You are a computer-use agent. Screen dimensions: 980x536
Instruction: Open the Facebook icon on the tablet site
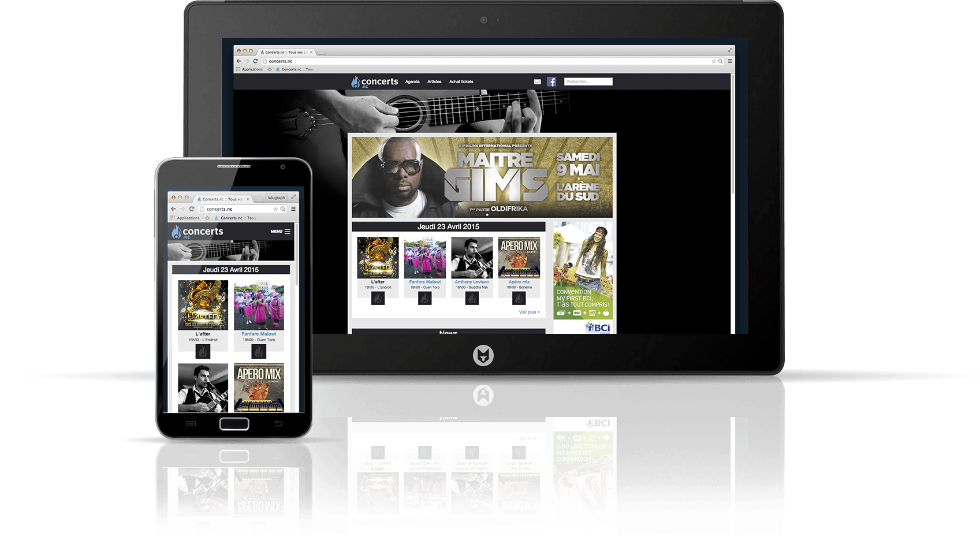click(552, 81)
